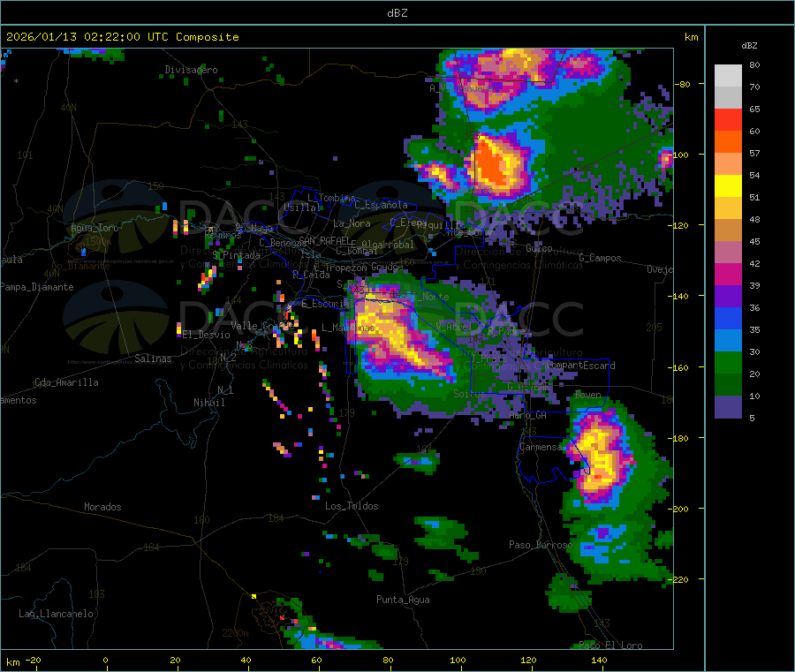Select the 'Salinas' map label
795x672 pixels.
153,359
